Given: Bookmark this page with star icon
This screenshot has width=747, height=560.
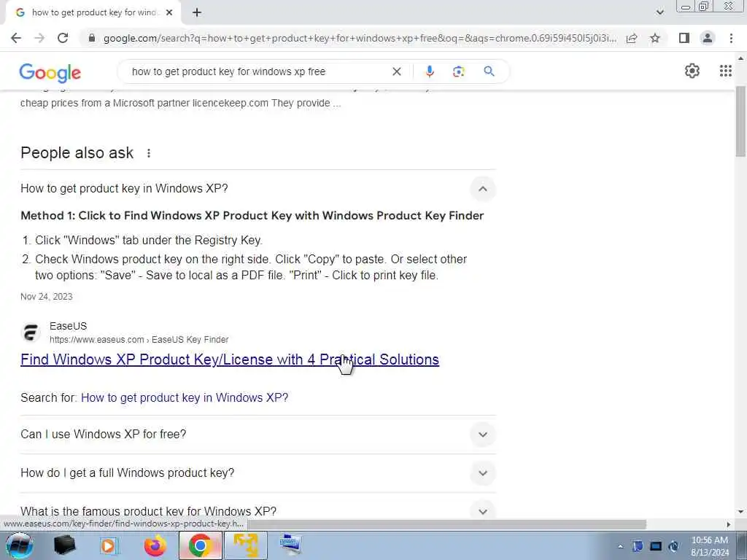Looking at the screenshot, I should point(655,38).
